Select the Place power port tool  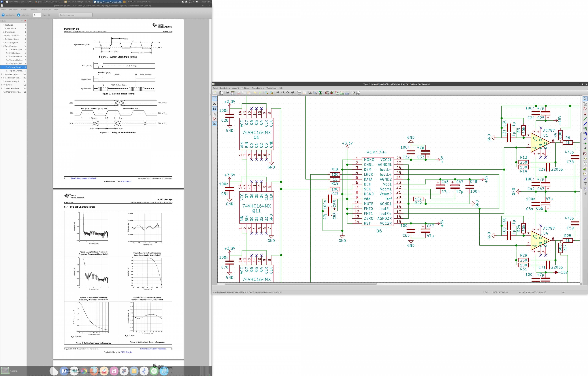point(585,114)
